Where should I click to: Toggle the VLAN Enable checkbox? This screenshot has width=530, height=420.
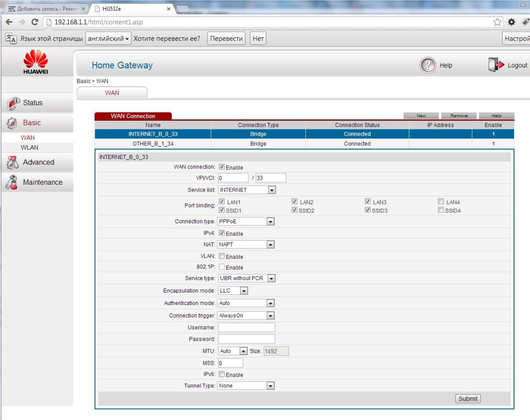pos(222,256)
